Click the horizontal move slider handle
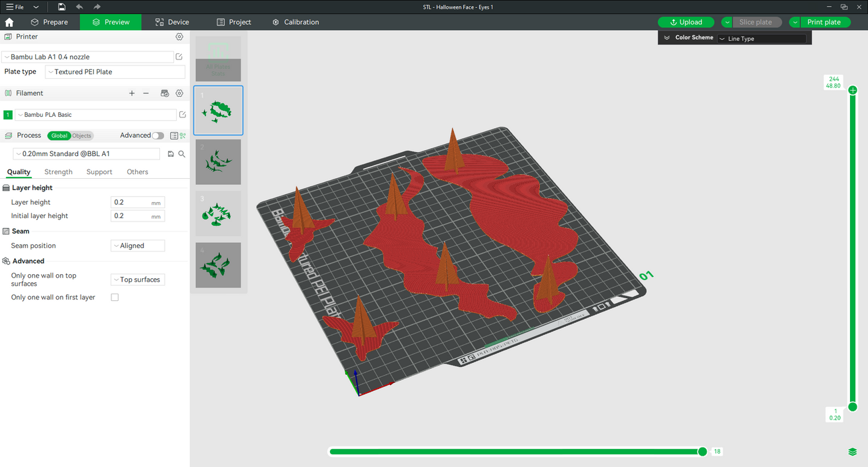The width and height of the screenshot is (868, 467). [702, 452]
